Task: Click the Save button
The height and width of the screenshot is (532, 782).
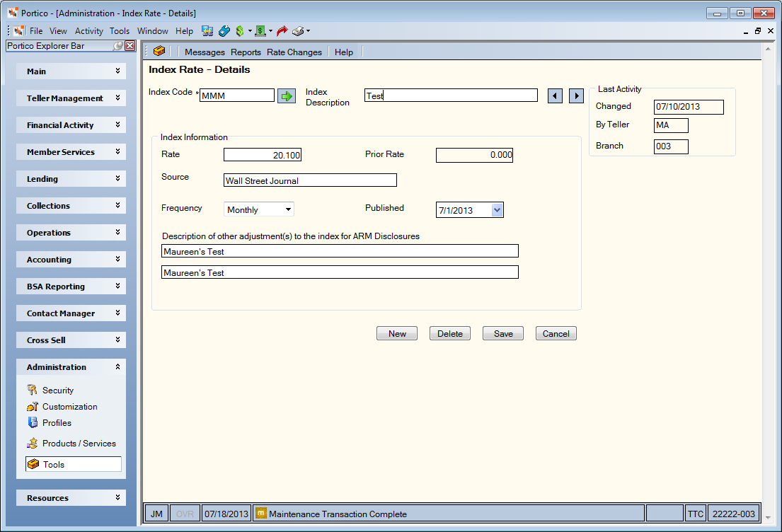Action: (503, 333)
